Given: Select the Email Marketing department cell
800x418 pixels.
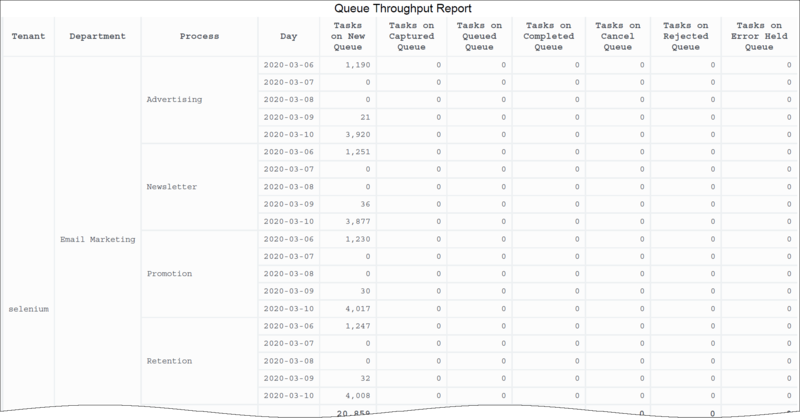Looking at the screenshot, I should tap(97, 240).
